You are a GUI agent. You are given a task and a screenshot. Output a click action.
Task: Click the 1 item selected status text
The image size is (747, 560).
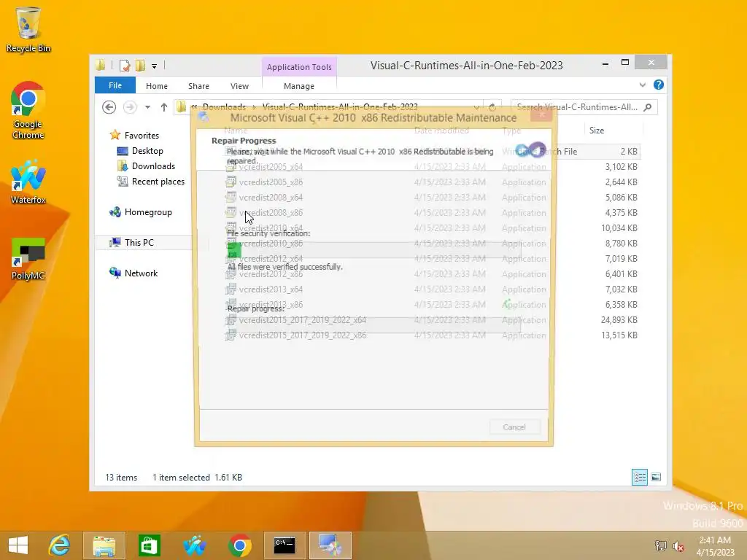181,477
